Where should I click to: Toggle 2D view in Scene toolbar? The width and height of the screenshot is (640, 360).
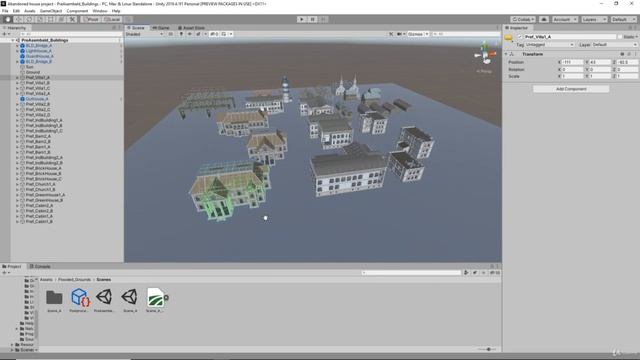[171, 34]
